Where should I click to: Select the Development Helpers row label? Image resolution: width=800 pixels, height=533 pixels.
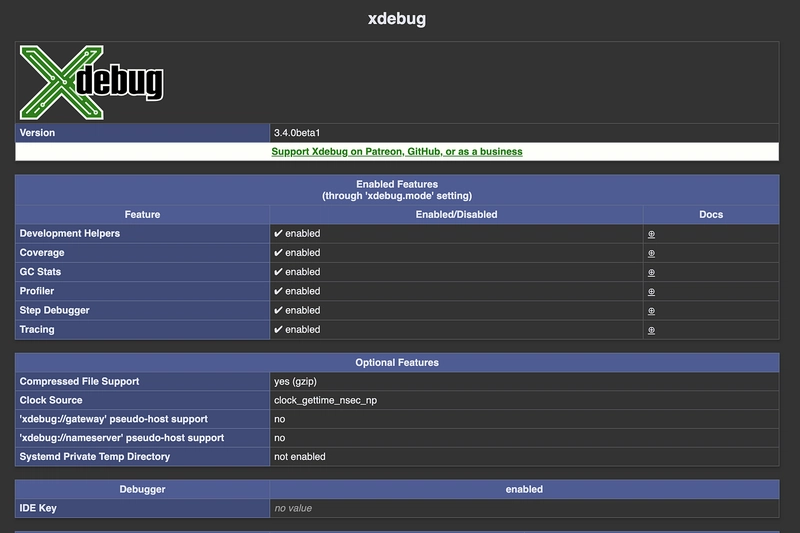point(142,234)
